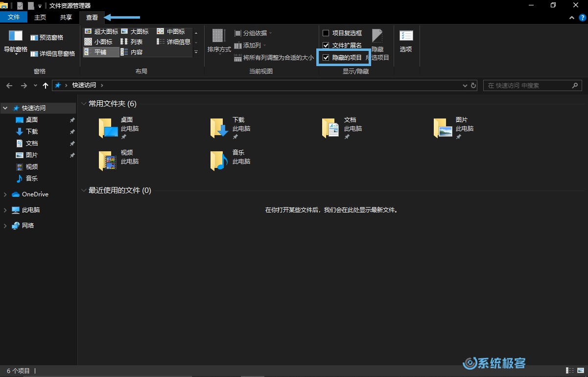Image resolution: width=588 pixels, height=377 pixels.
Task: Select 下载 in the navigation pane
Action: (x=32, y=132)
